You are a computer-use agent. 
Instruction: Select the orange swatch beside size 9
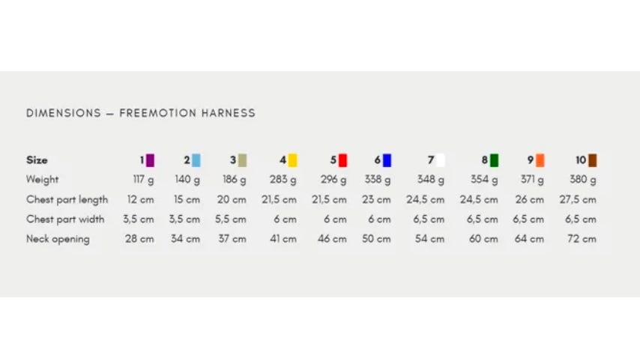[x=540, y=160]
